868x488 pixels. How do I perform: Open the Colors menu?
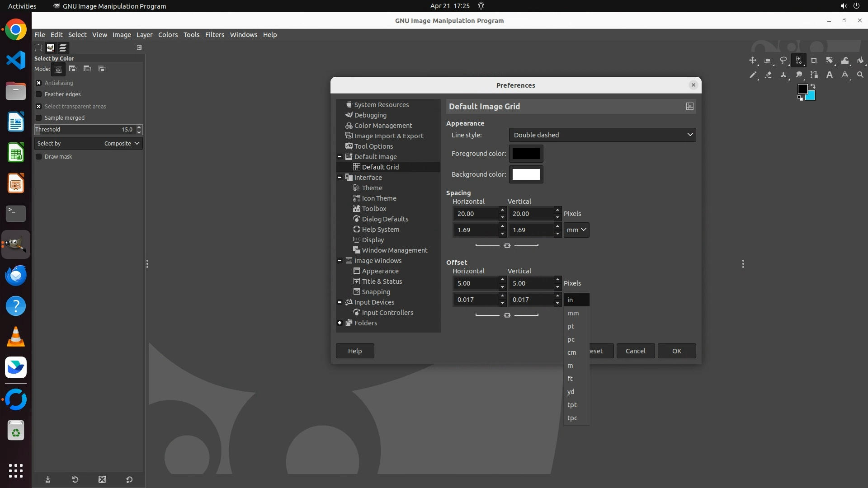coord(168,35)
